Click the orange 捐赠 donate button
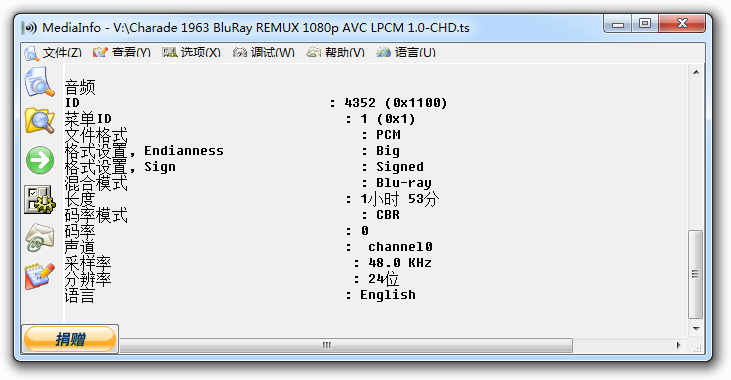The width and height of the screenshot is (731, 380). [70, 339]
